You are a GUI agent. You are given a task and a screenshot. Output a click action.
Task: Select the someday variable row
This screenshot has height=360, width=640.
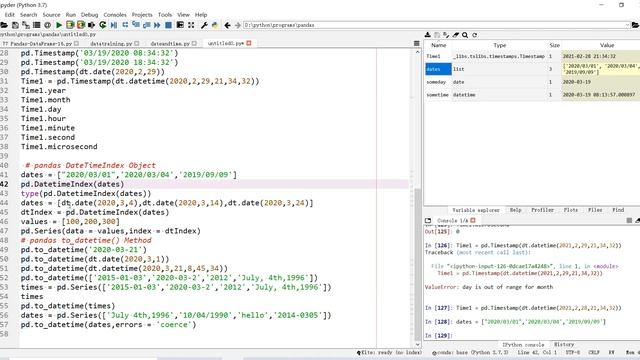[x=532, y=82]
